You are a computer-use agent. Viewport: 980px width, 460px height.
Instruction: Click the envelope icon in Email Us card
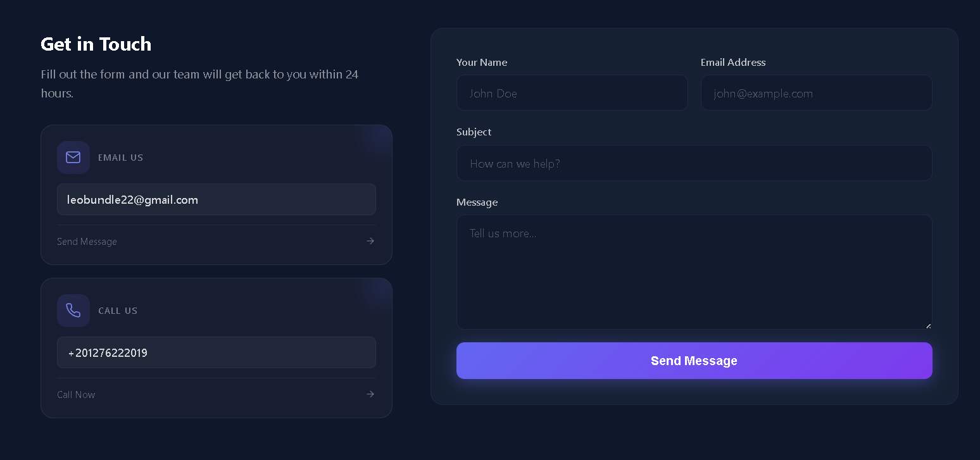[x=73, y=157]
